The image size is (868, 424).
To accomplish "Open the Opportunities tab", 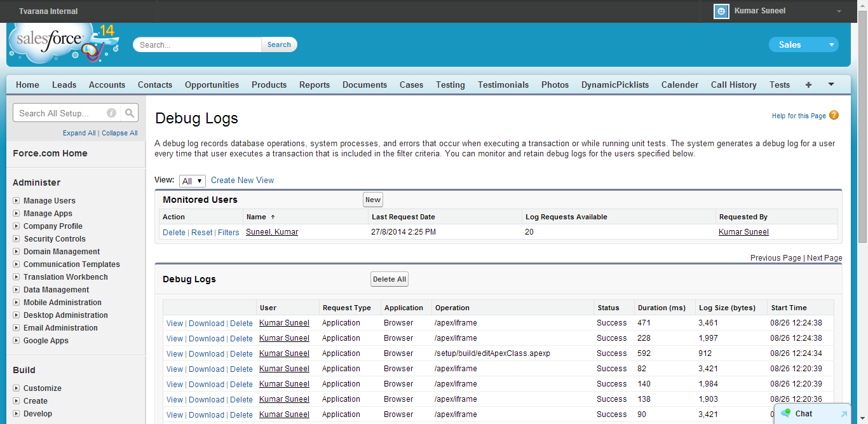I will [212, 84].
